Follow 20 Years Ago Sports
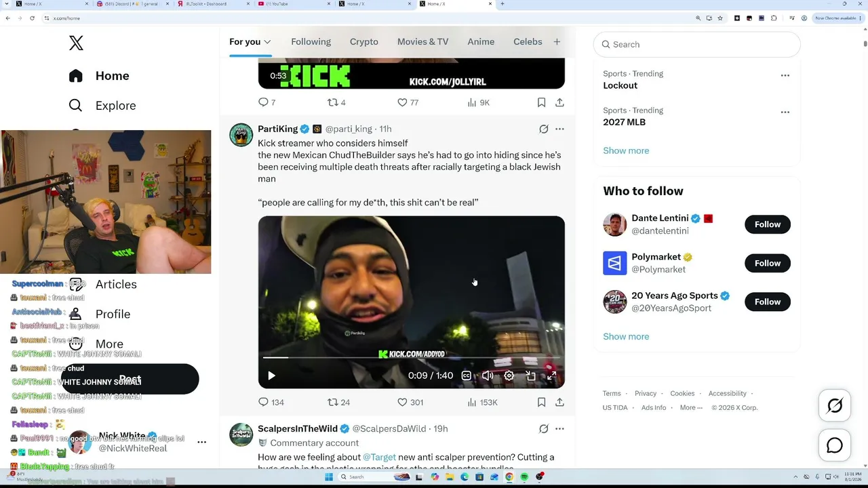 pyautogui.click(x=768, y=302)
